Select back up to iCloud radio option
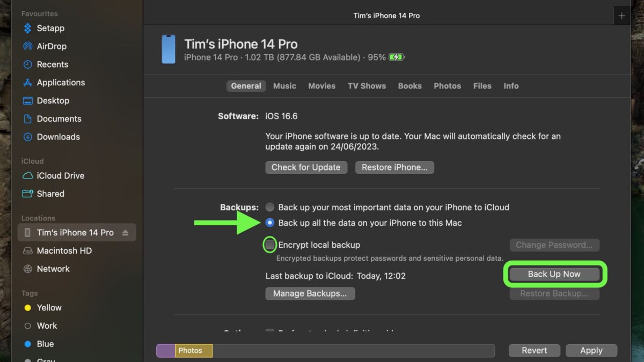644x362 pixels. 270,207
